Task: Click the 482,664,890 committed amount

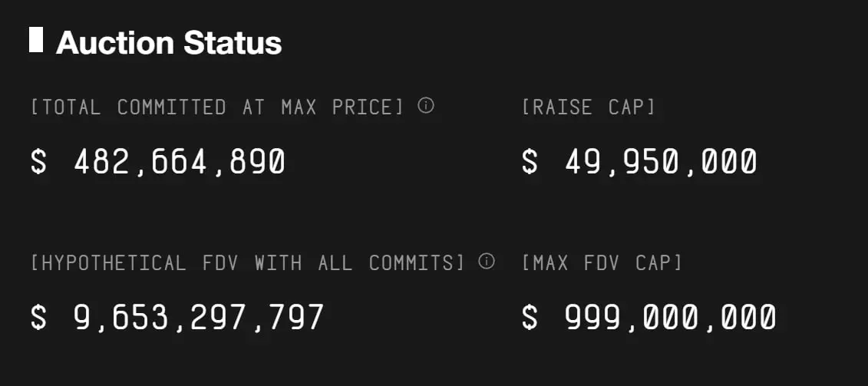Action: (179, 162)
